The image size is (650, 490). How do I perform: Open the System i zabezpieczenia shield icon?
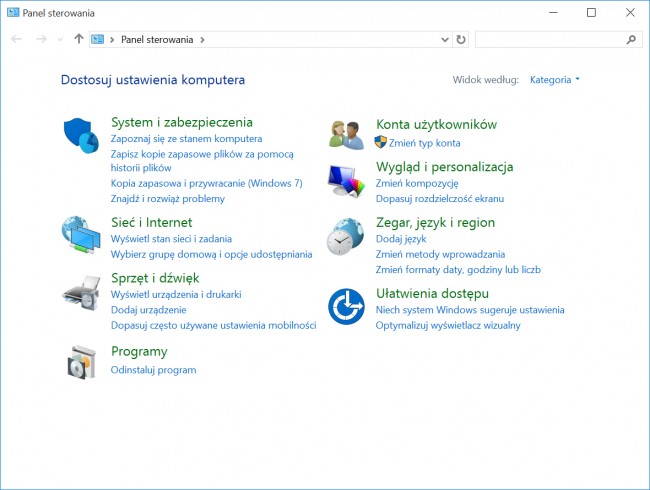click(x=81, y=135)
